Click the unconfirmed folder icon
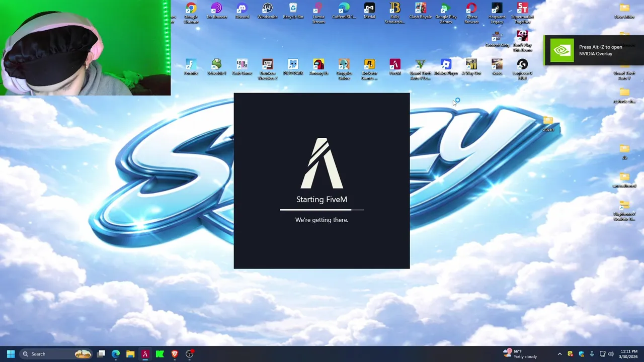 coord(624,180)
